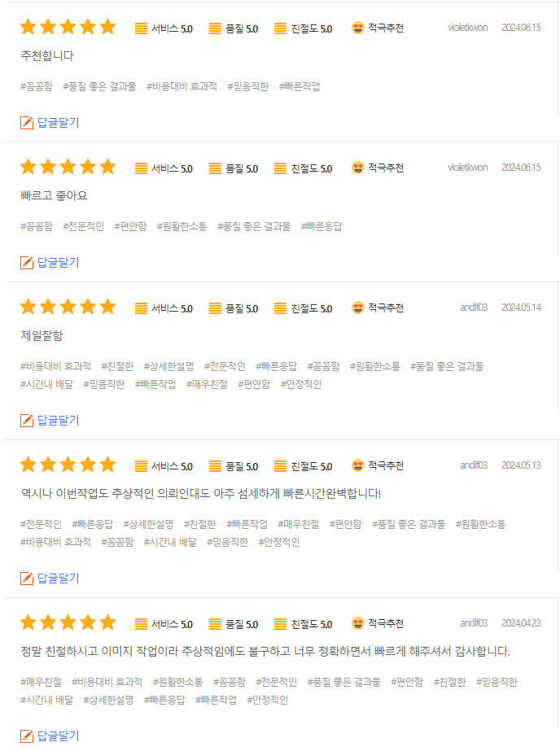This screenshot has height=751, width=560.
Task: Click the review text starting with "역시나 이번작업도"
Action: pyautogui.click(x=201, y=493)
